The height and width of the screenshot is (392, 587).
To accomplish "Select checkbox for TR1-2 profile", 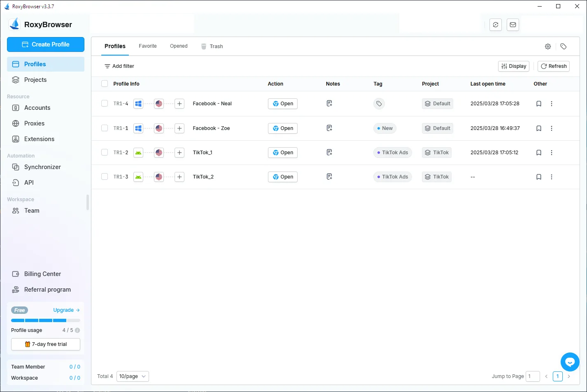I will click(105, 152).
